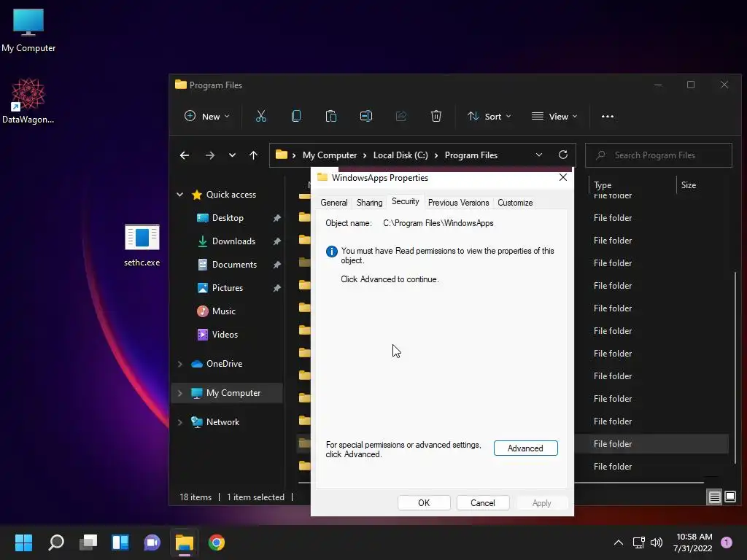Expand the OneDrive tree node

coord(180,364)
